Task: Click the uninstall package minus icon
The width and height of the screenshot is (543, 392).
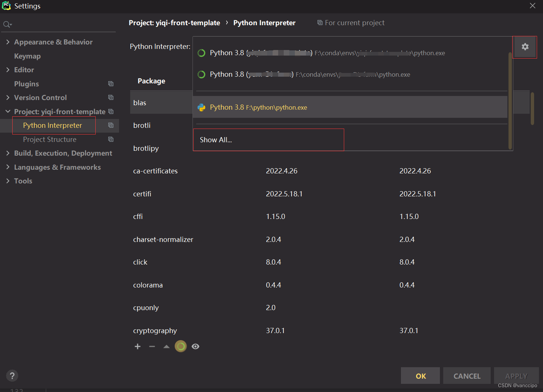Action: (152, 346)
